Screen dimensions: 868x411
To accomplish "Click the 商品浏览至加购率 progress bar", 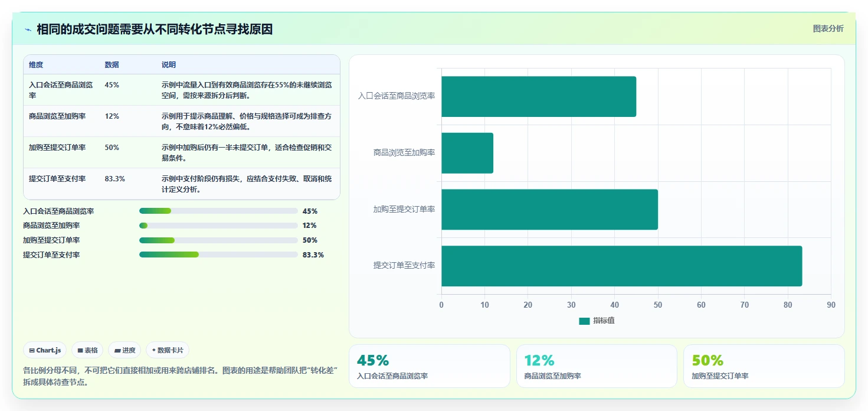I will [x=218, y=226].
